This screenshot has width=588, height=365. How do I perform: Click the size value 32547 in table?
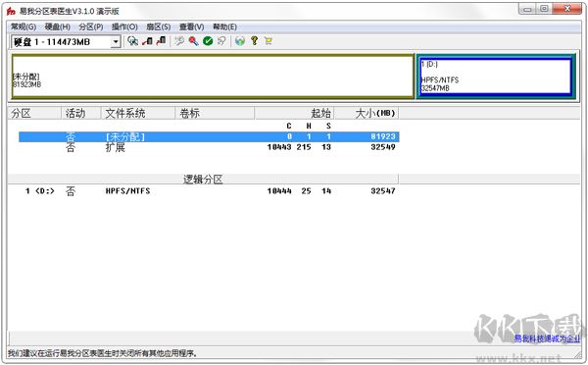[383, 191]
